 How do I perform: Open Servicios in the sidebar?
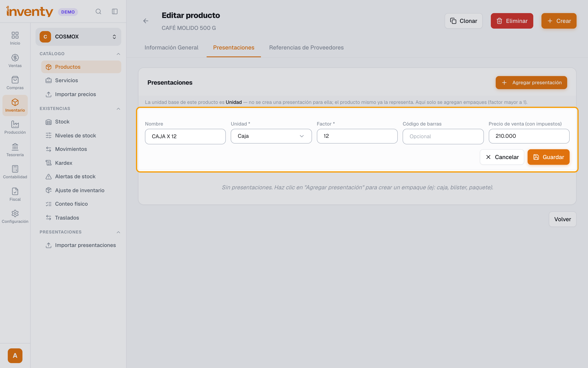(81, 80)
